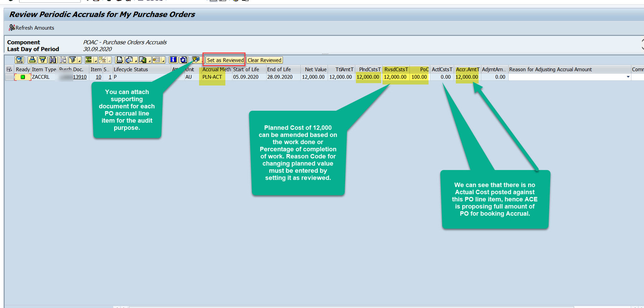This screenshot has width=644, height=308.
Task: Select the ZACCRL row selector box
Action: click(9, 77)
